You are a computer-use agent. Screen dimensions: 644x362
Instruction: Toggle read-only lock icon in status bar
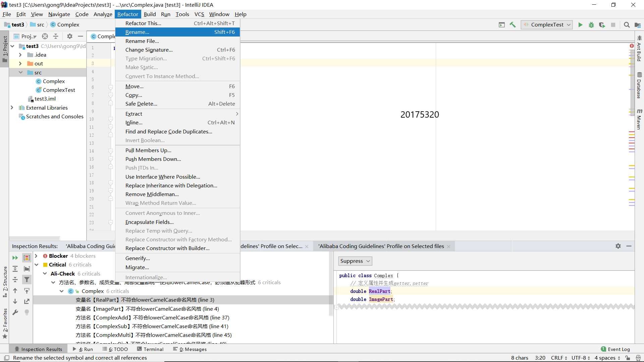[x=628, y=358]
